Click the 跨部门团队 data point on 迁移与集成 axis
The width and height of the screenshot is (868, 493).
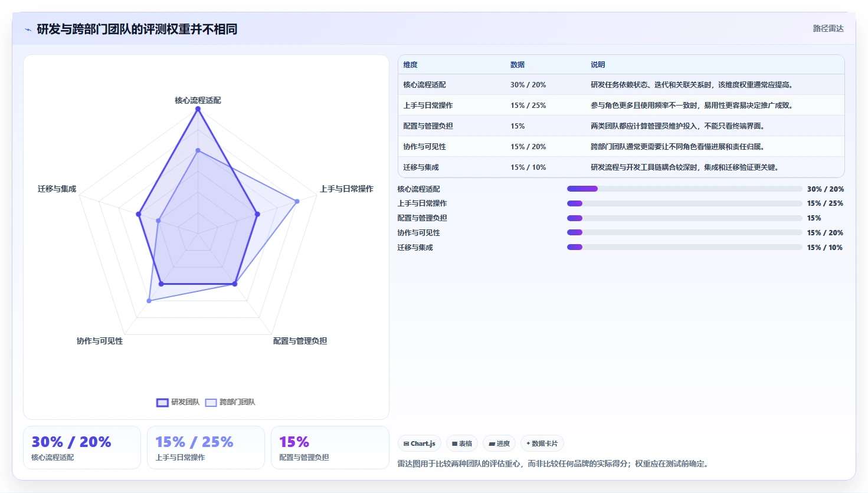158,221
